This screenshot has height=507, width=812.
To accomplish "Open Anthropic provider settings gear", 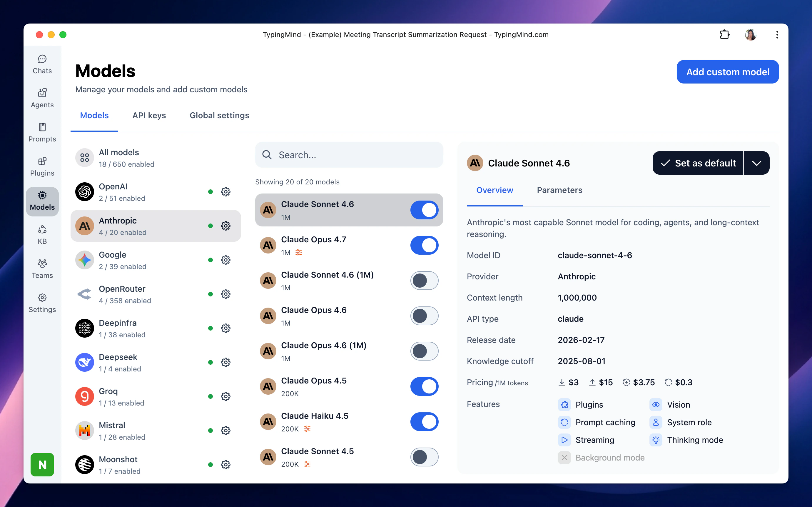I will tap(226, 226).
